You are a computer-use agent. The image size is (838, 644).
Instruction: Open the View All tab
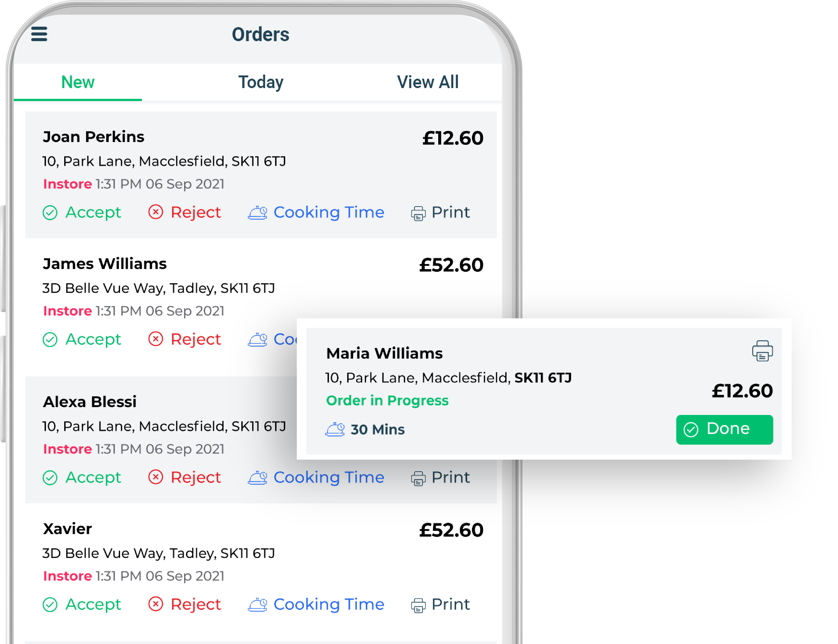click(427, 82)
